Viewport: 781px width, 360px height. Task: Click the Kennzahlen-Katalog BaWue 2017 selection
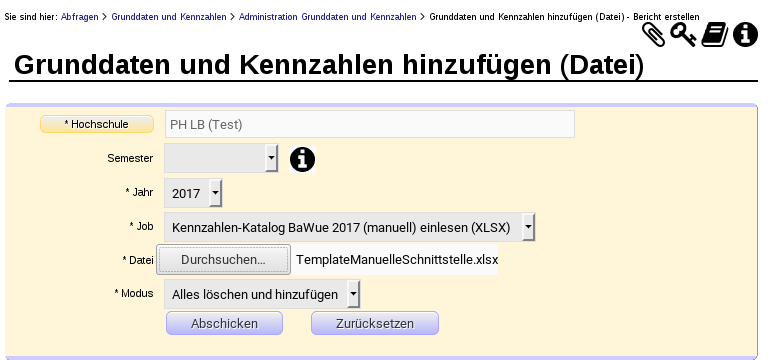(341, 228)
